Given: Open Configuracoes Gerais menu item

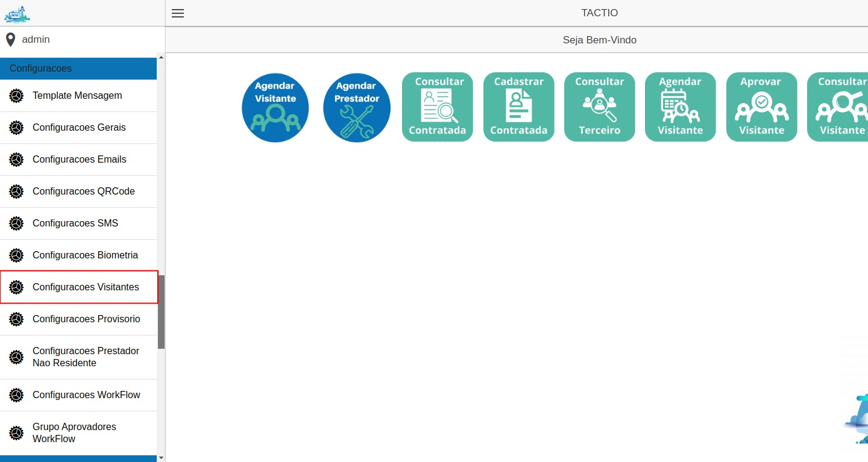Looking at the screenshot, I should 79,128.
